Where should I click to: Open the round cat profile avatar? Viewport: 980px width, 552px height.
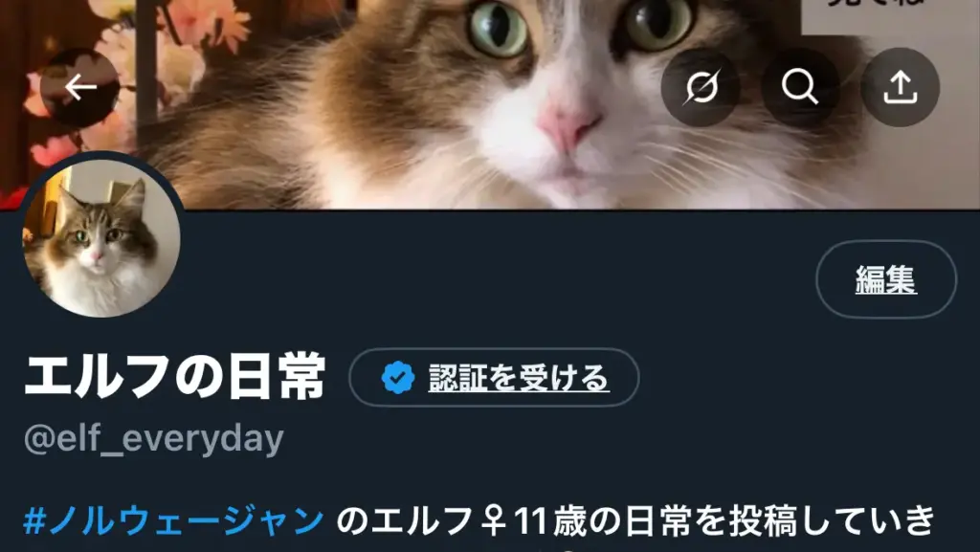101,237
